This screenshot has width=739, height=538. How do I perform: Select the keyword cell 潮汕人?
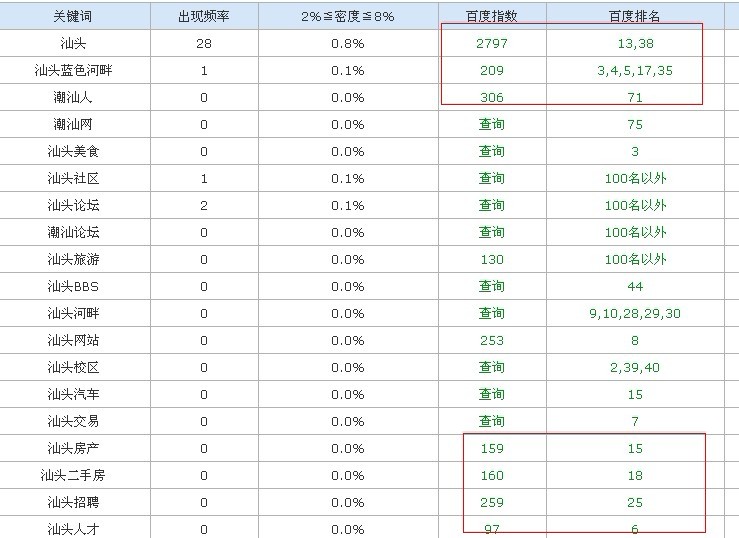point(73,98)
